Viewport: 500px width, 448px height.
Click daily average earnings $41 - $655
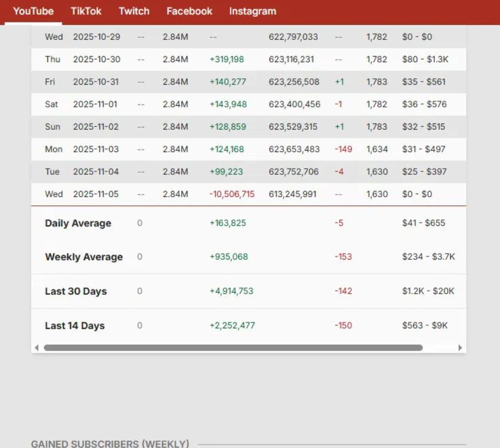tap(423, 223)
